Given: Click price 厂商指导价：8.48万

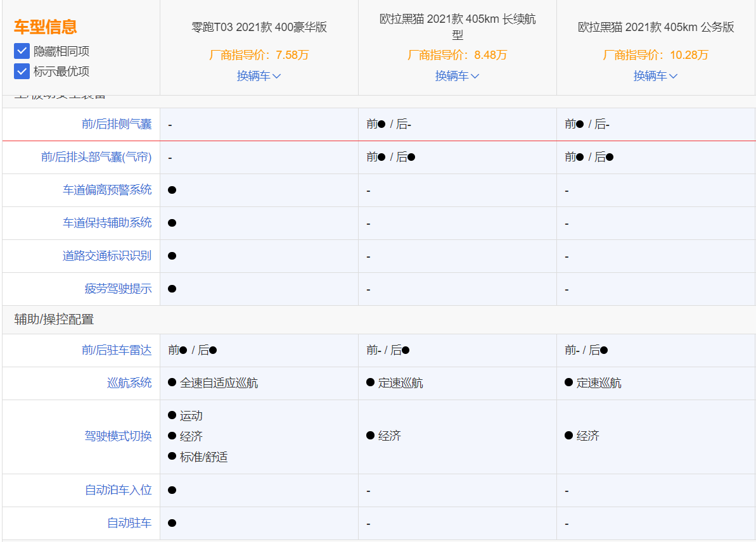Looking at the screenshot, I should click(x=457, y=55).
